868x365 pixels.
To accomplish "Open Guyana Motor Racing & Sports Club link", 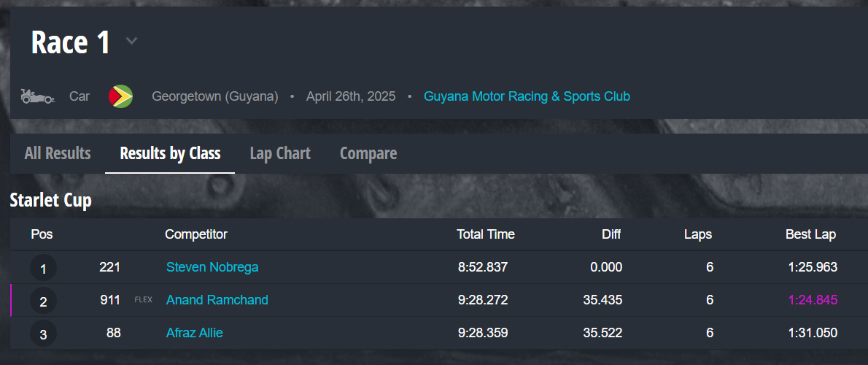I will (527, 96).
